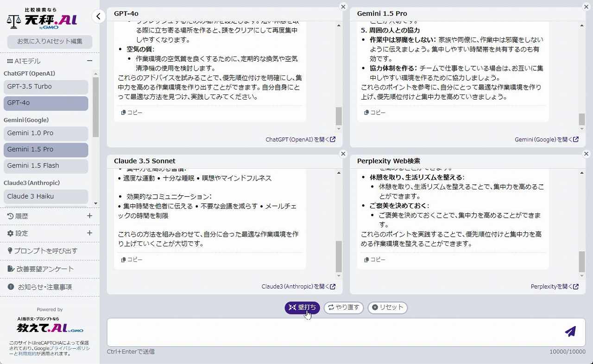Click the 天秤.AI logo
The height and width of the screenshot is (364, 593).
42,21
